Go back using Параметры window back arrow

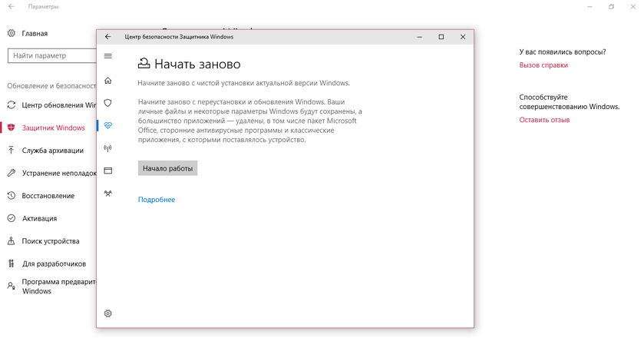click(x=11, y=7)
